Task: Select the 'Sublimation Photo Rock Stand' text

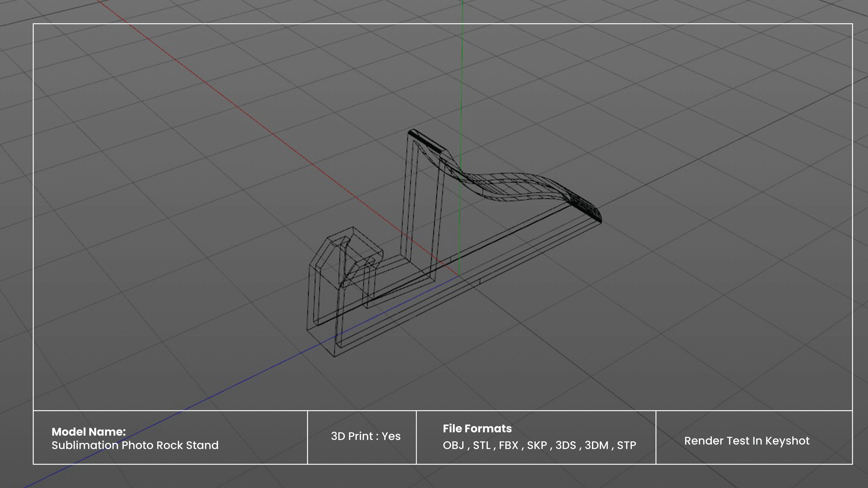Action: (x=135, y=445)
